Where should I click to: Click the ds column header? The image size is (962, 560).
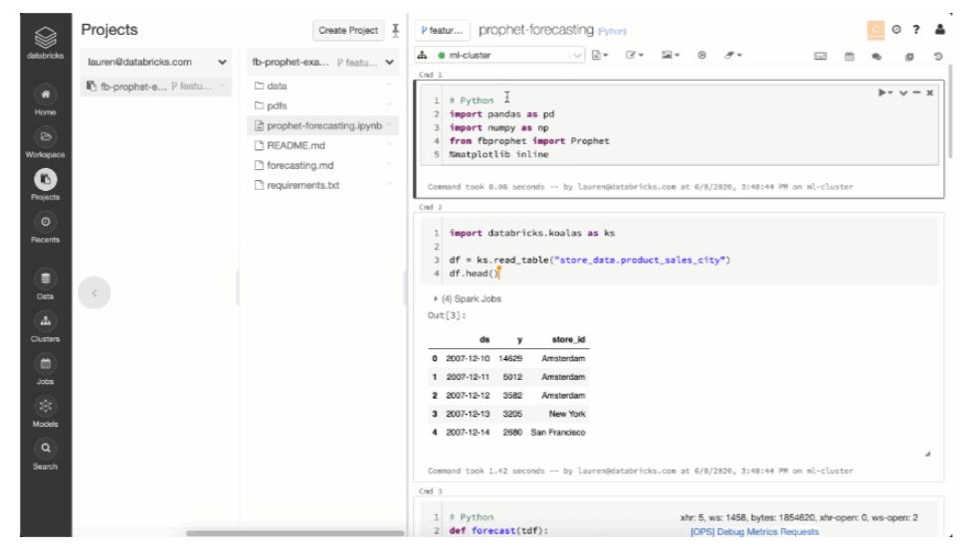484,339
